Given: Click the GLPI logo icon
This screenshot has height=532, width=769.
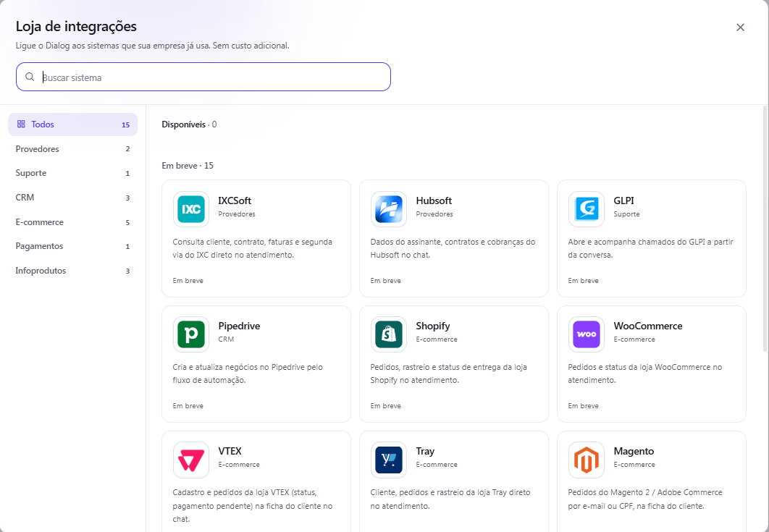Looking at the screenshot, I should click(x=586, y=209).
